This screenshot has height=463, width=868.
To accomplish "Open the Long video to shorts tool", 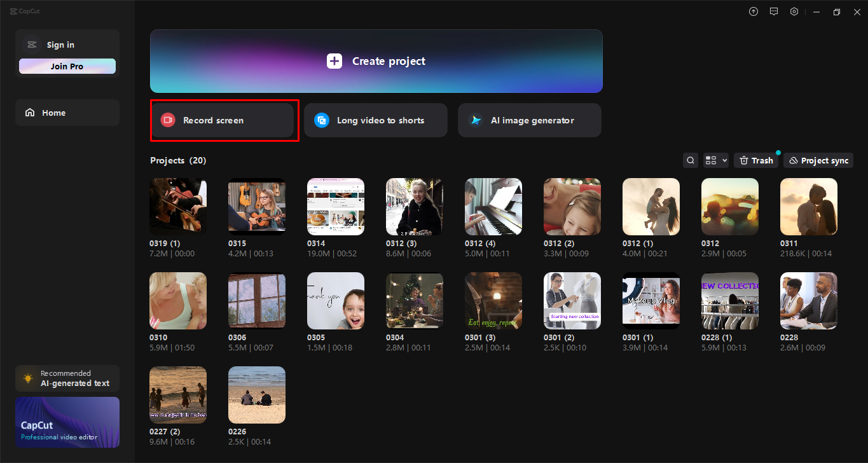I will pyautogui.click(x=375, y=120).
